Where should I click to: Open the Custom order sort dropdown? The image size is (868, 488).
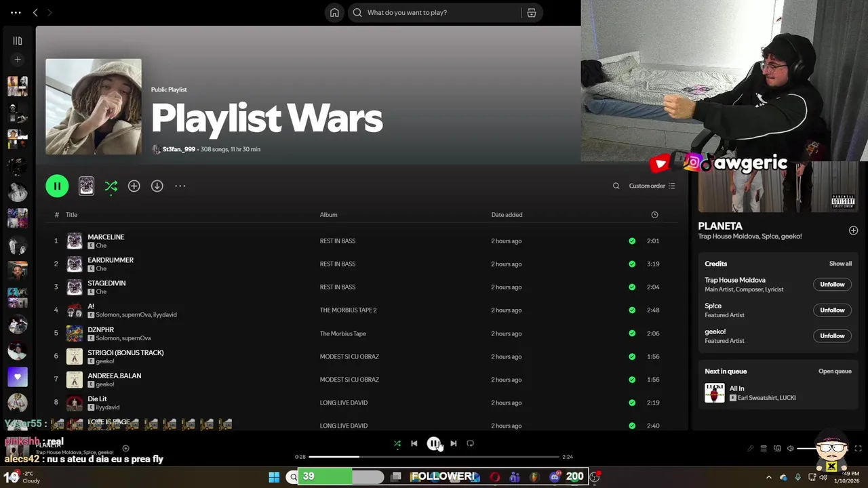coord(652,186)
